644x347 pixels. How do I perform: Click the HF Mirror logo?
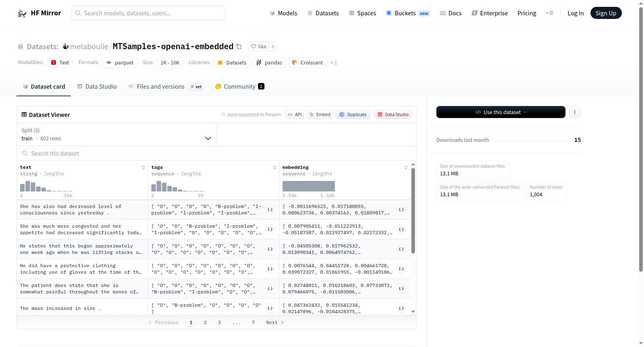coord(39,13)
